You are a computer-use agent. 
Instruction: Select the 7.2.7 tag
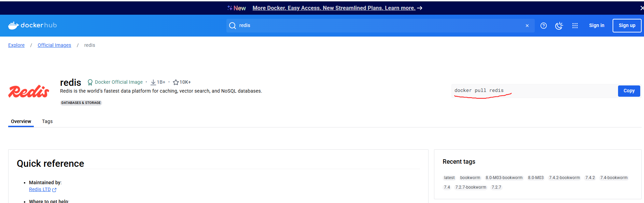coord(496,187)
